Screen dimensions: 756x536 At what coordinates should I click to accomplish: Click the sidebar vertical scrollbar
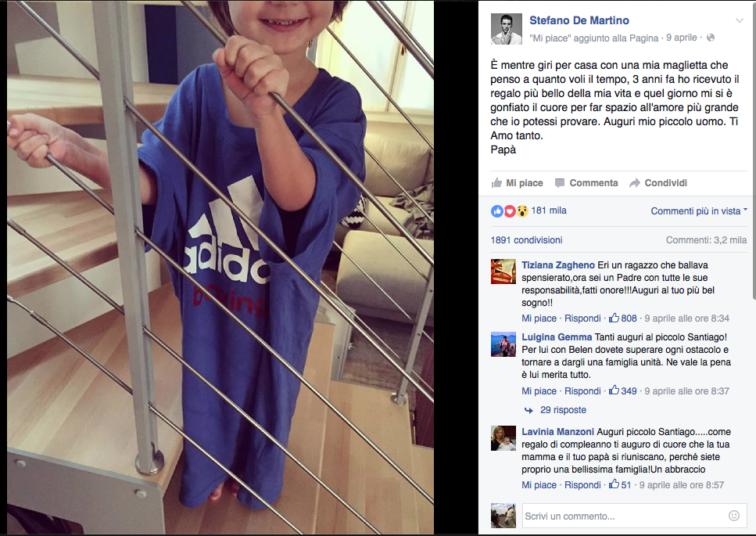click(x=753, y=149)
